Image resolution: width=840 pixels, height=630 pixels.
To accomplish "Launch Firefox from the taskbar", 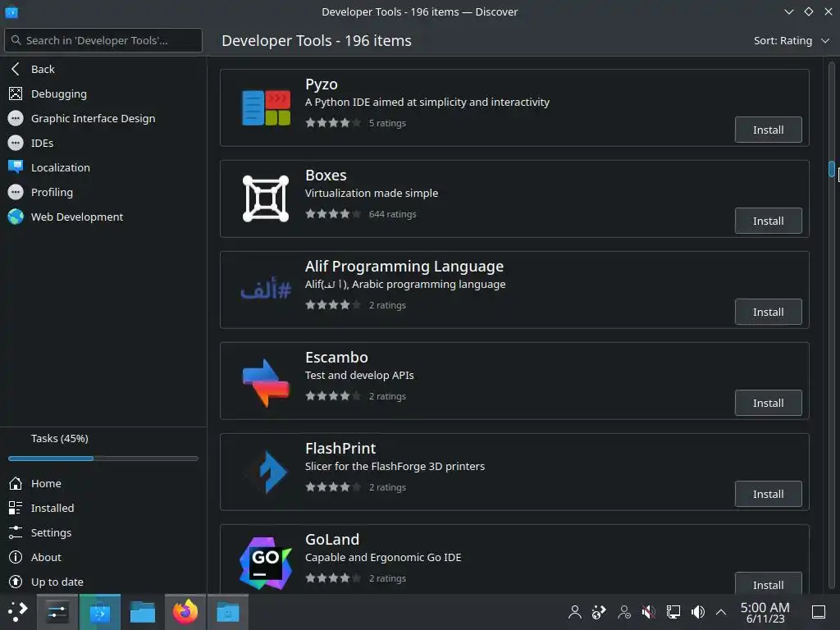I will click(x=185, y=612).
